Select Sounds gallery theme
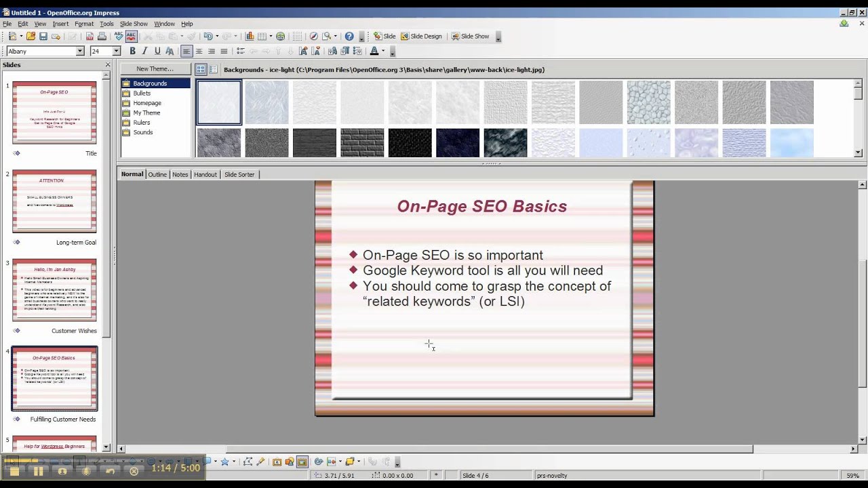This screenshot has height=488, width=868. coord(143,132)
